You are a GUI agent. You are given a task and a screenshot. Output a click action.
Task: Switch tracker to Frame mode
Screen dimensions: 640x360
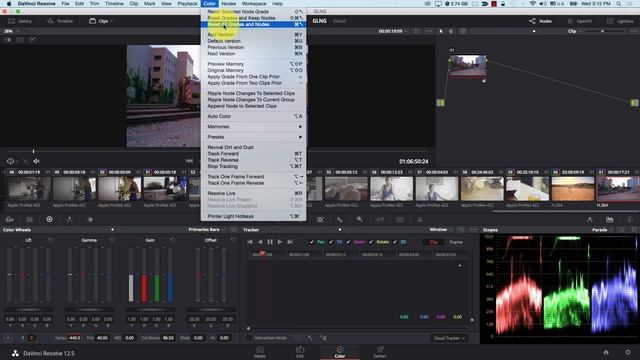[x=456, y=242]
